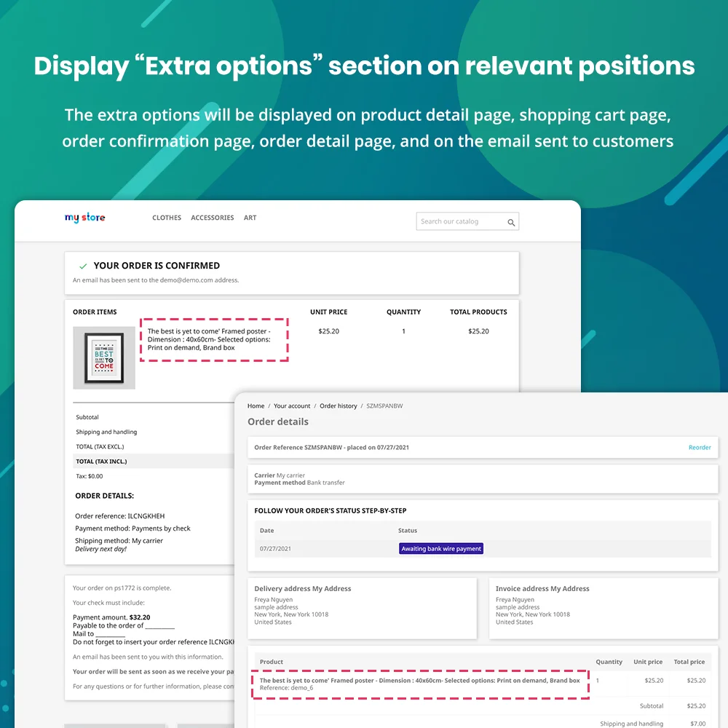The image size is (728, 728).
Task: Open the ART category menu item
Action: pos(250,217)
